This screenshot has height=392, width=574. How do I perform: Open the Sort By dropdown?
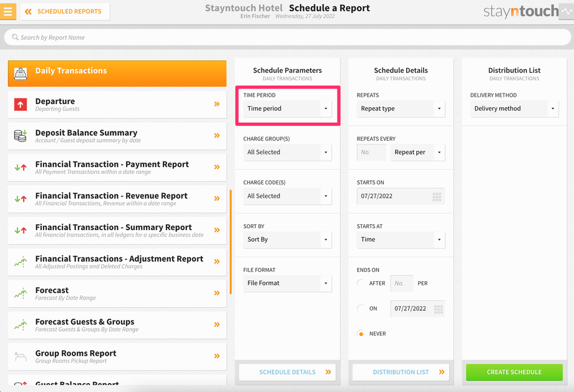click(288, 239)
